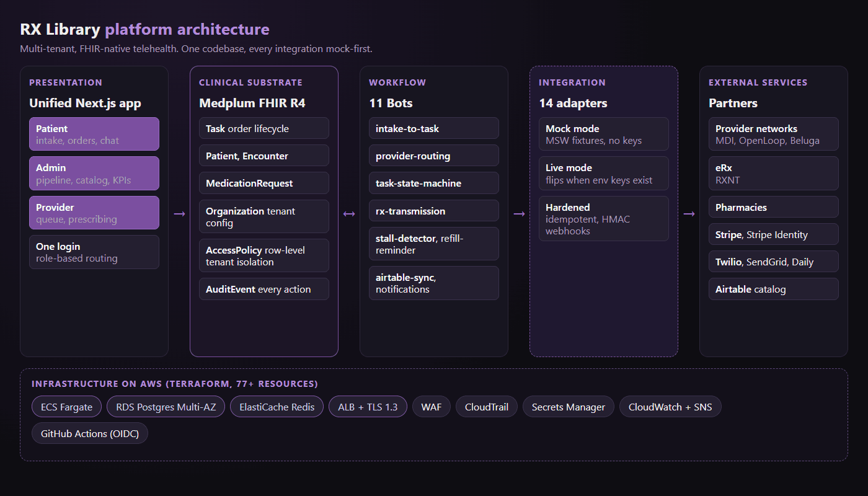Click the "GitHub Actions (OIDC)" chip
The width and height of the screenshot is (868, 496).
[x=90, y=433]
